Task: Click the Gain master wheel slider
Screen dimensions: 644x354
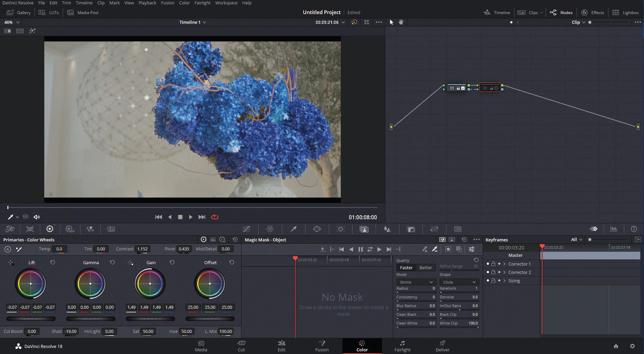Action: [150, 319]
